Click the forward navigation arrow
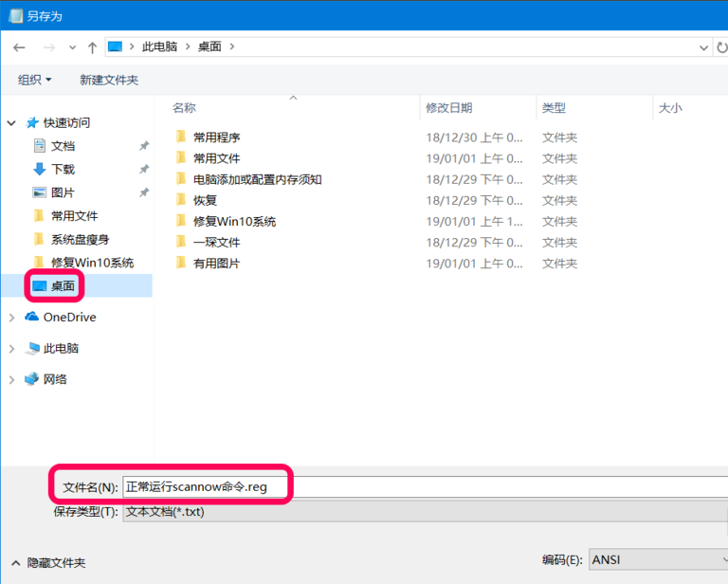The height and width of the screenshot is (584, 728). 48,47
